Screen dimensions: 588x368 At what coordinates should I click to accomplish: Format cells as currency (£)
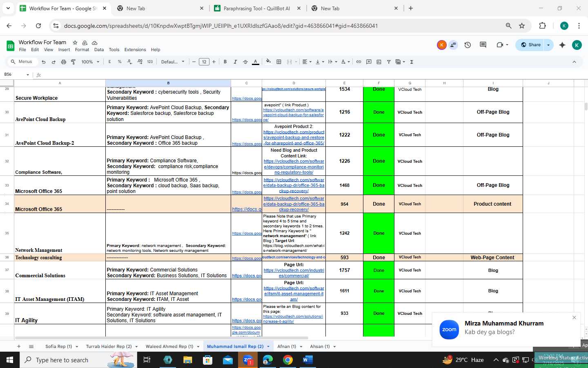(x=109, y=62)
